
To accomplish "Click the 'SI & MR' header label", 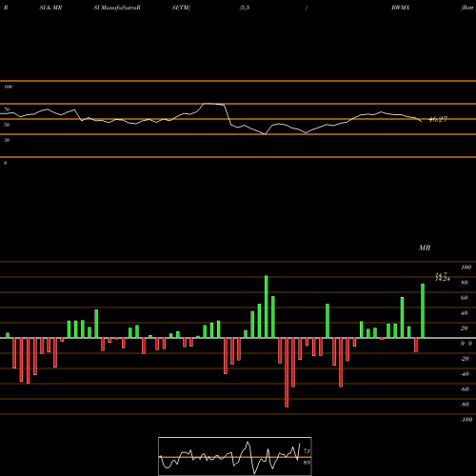I will [x=50, y=8].
